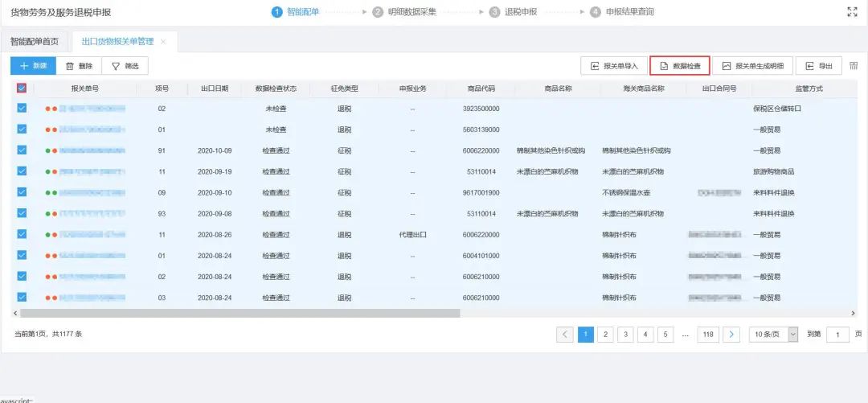This screenshot has width=868, height=403.
Task: Select current page 1 button
Action: tap(586, 335)
